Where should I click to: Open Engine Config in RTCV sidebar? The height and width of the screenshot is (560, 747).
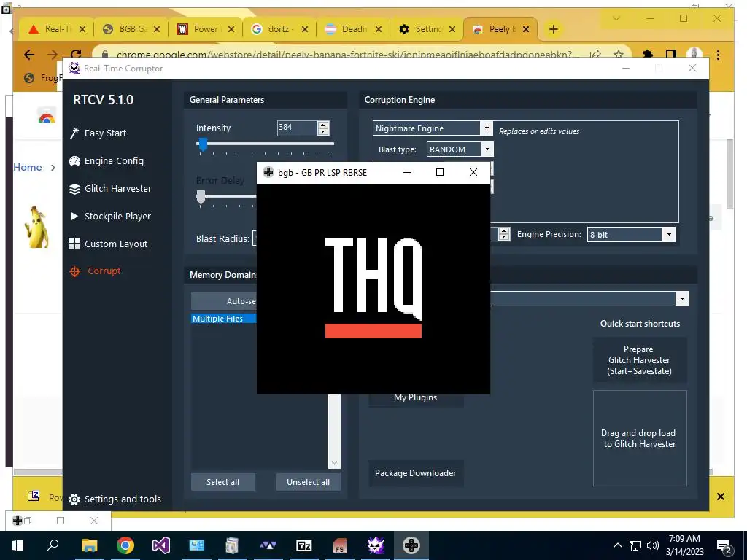(107, 161)
